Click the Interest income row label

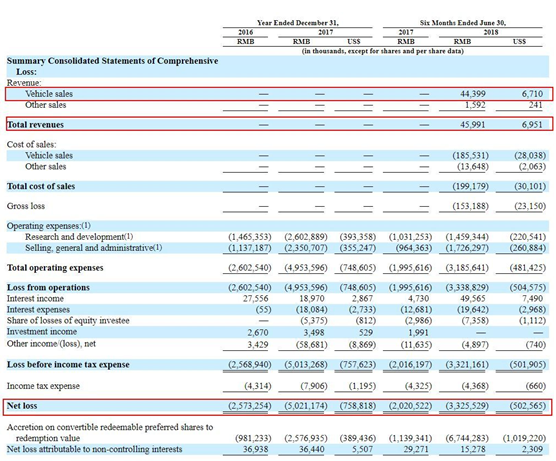35,299
